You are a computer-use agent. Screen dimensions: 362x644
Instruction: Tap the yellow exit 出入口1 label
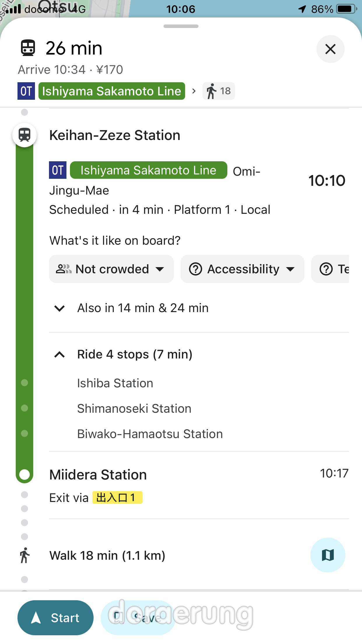(x=117, y=498)
